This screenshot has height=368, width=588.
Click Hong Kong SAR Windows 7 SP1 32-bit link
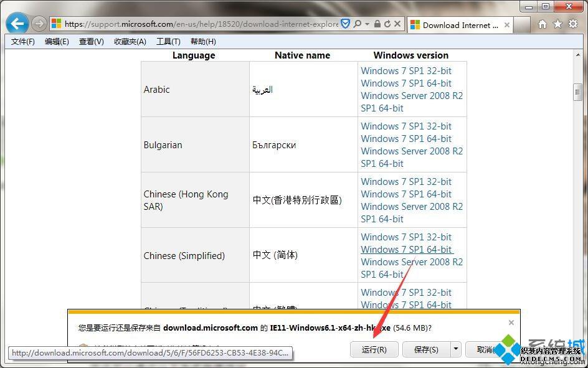(406, 182)
